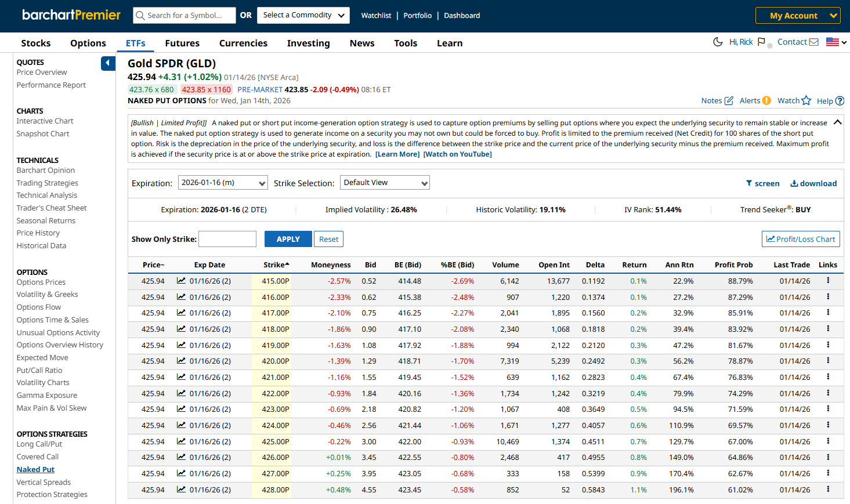Viewport: 850px width, 504px height.
Task: Open Strike Selection dropdown
Action: point(385,183)
